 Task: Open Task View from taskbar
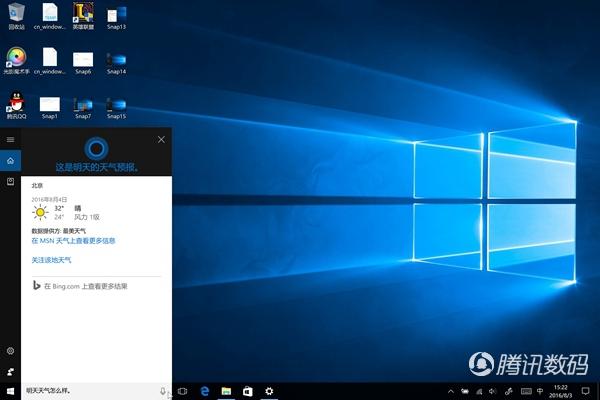pos(183,391)
